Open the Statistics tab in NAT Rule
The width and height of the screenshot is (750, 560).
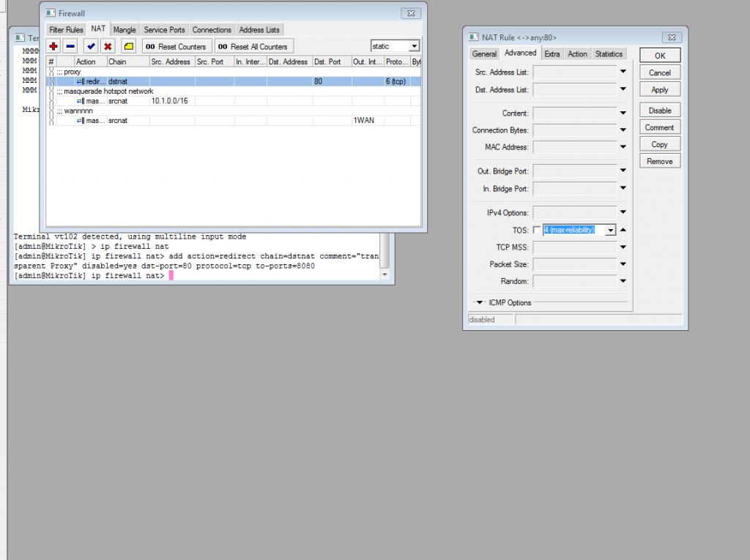[x=609, y=53]
